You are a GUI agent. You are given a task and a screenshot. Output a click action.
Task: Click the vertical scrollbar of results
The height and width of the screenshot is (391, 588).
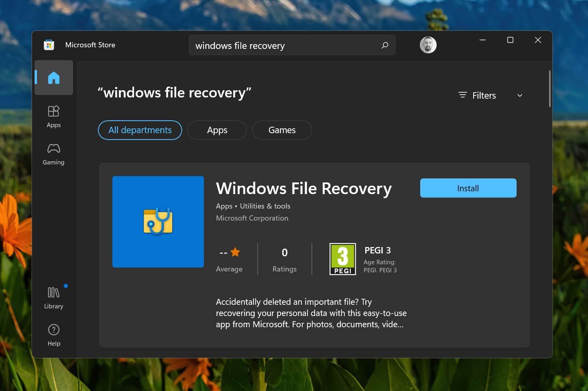pyautogui.click(x=549, y=89)
